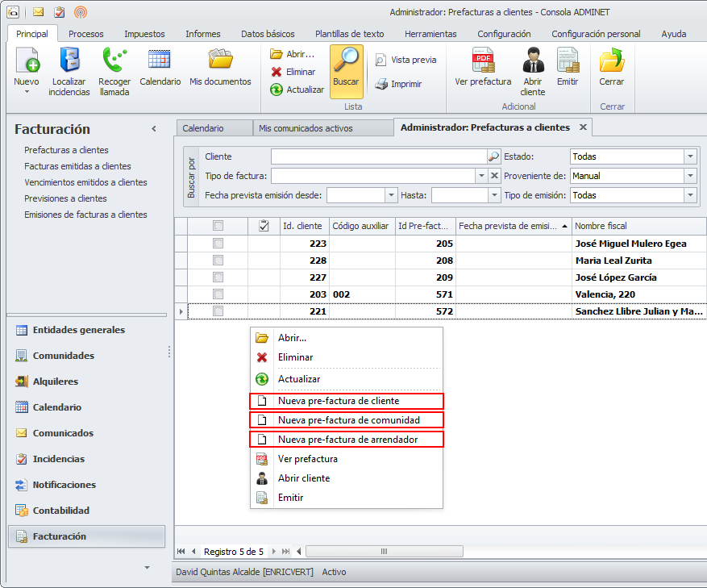This screenshot has height=588, width=707.
Task: Select Nueva pre-factura de comunidad menu entry
Action: coord(348,420)
